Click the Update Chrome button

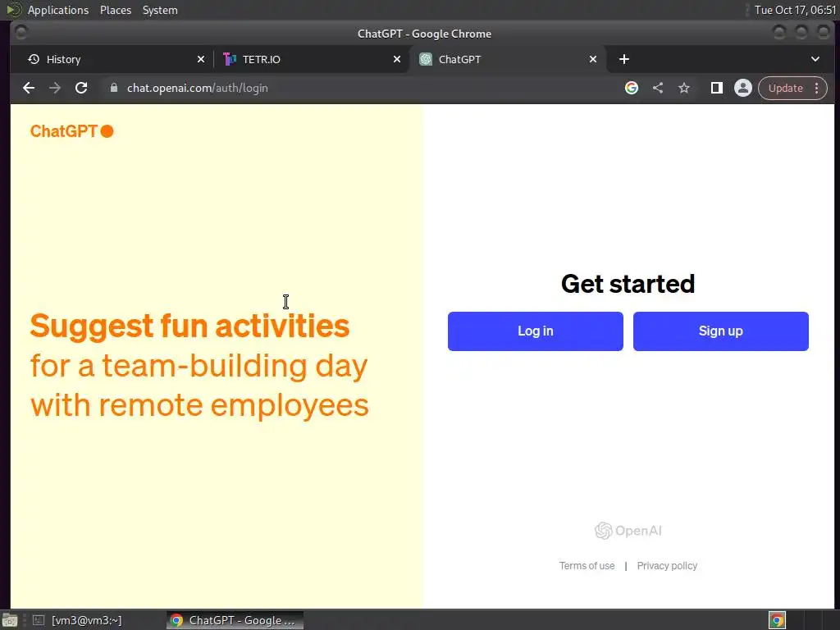pyautogui.click(x=785, y=88)
